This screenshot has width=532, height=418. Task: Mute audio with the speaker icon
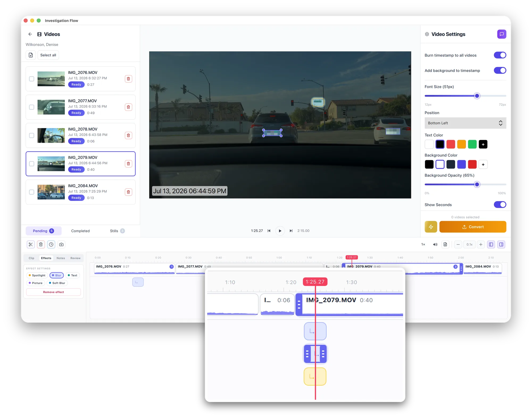pyautogui.click(x=435, y=244)
